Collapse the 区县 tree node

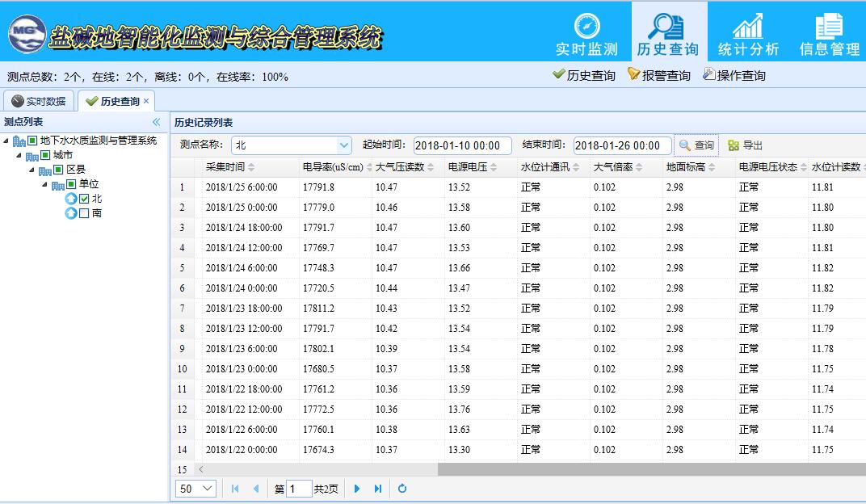(32, 170)
